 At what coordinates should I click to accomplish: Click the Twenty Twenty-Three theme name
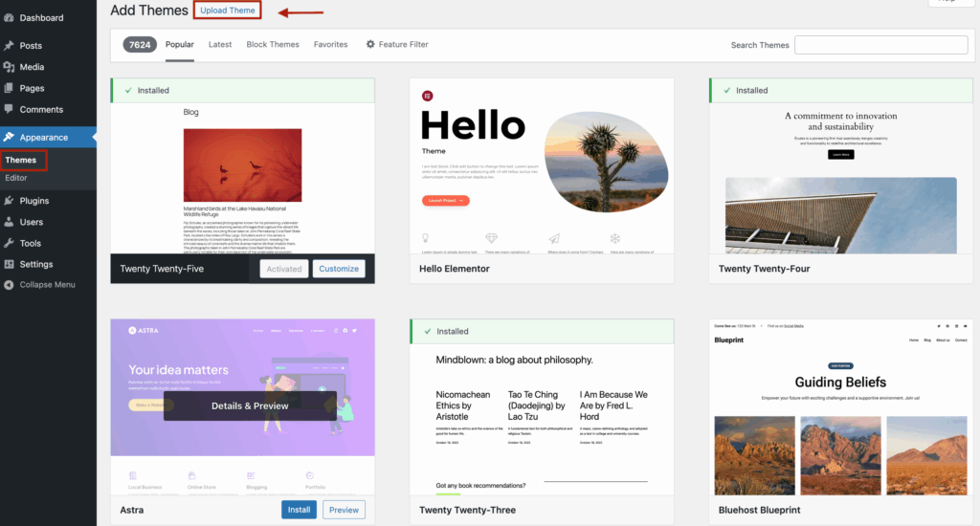pyautogui.click(x=467, y=510)
